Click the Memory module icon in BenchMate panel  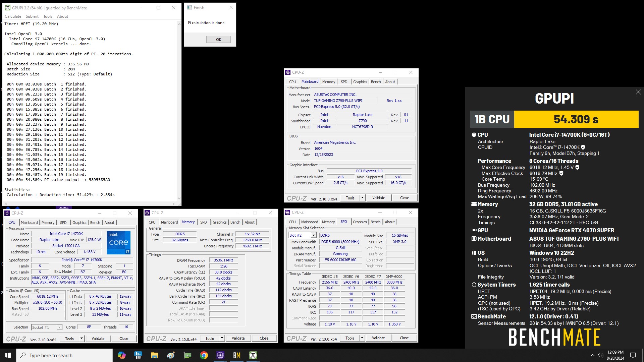[474, 204]
